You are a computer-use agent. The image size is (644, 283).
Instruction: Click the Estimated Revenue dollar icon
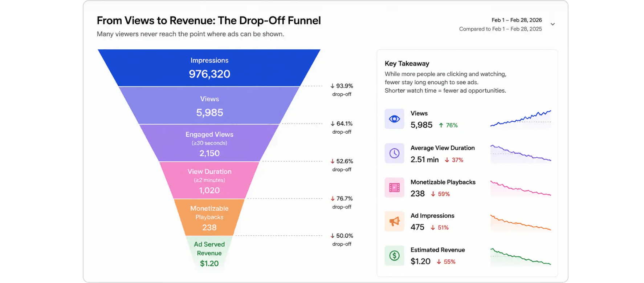click(x=394, y=256)
